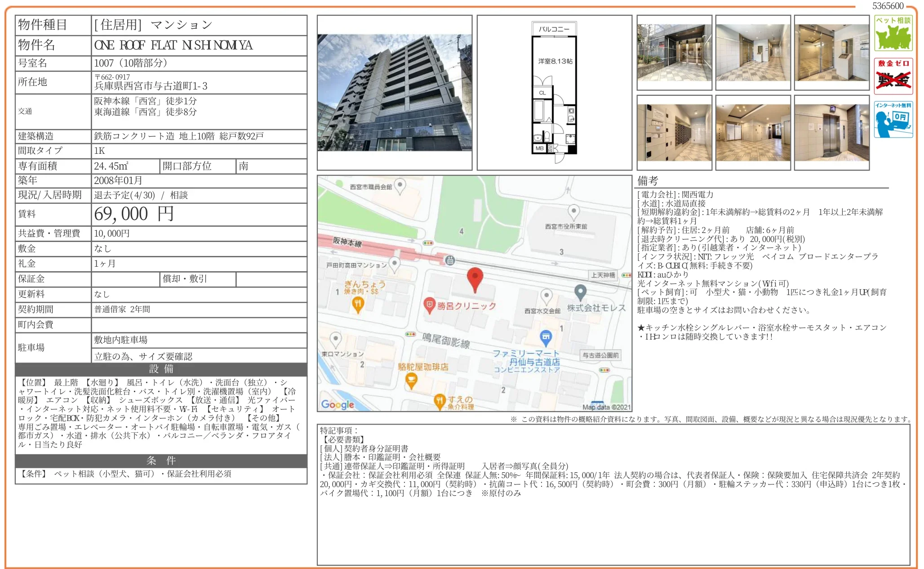Viewport: 924px width, 569px height.
Task: Click the 69,000円 rent amount
Action: (x=133, y=214)
